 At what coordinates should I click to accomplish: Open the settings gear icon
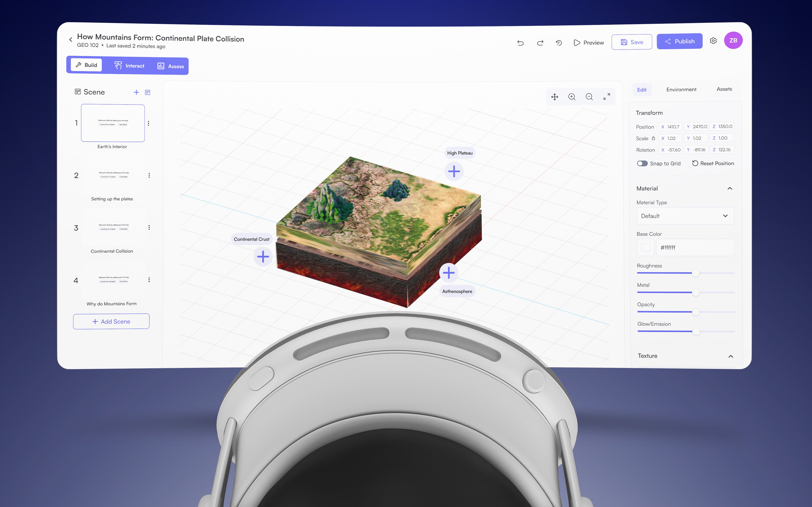(x=713, y=41)
